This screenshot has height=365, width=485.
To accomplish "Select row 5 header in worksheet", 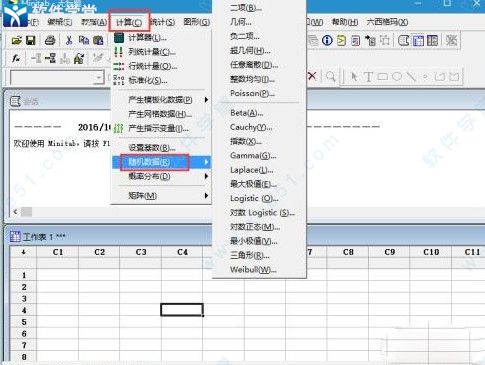I will 24,322.
